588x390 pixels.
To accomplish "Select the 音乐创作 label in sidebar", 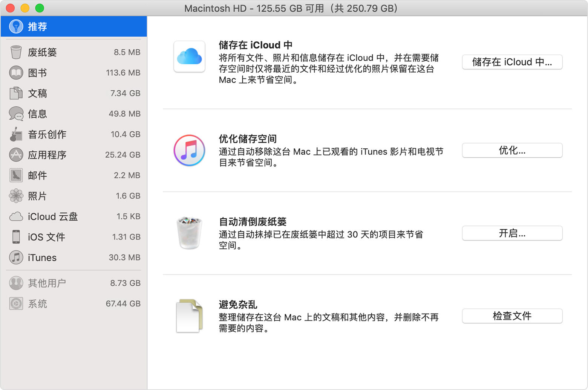I will point(47,134).
